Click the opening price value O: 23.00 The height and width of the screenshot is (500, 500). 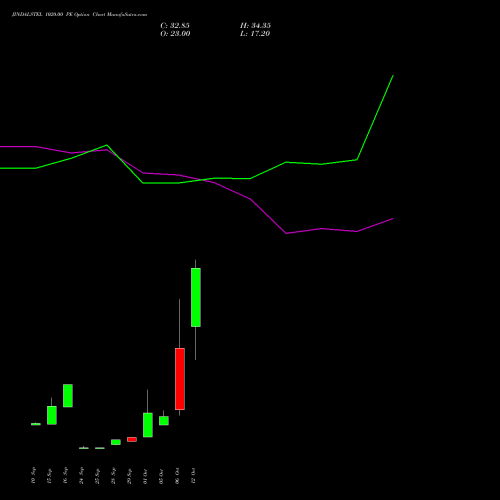click(x=175, y=34)
